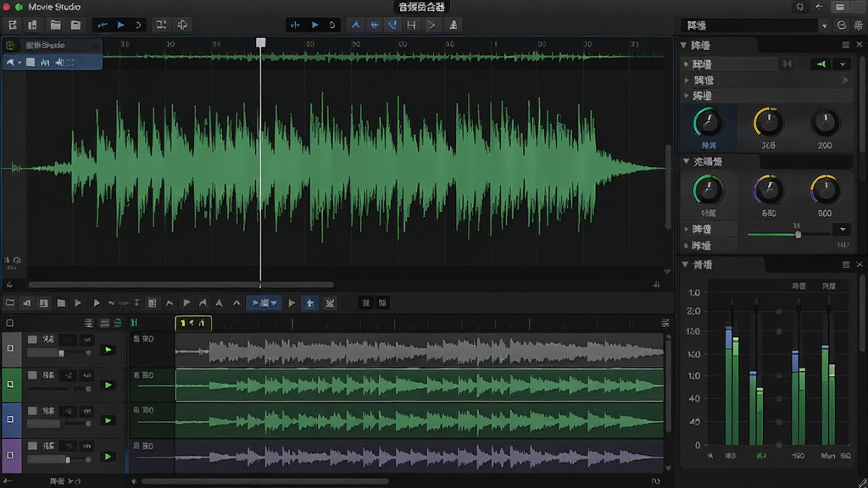Viewport: 868px width, 488px height.
Task: Play the gray track with its green play button
Action: click(108, 350)
